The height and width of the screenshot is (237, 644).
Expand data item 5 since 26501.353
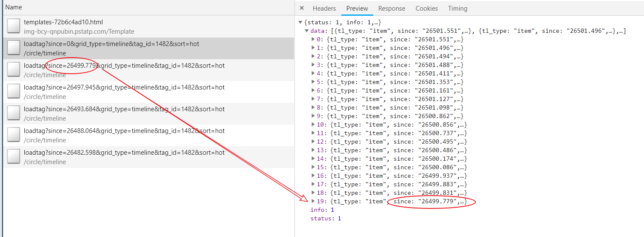[x=314, y=82]
